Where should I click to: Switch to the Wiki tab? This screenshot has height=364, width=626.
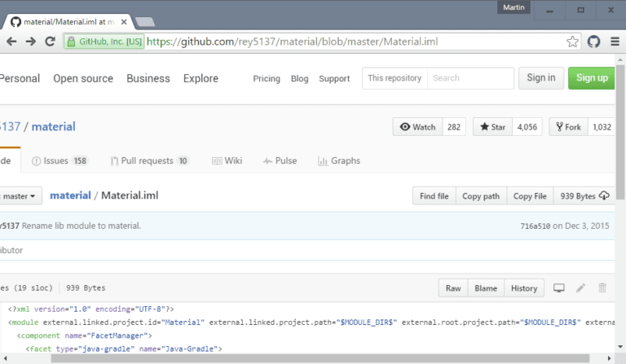(227, 160)
